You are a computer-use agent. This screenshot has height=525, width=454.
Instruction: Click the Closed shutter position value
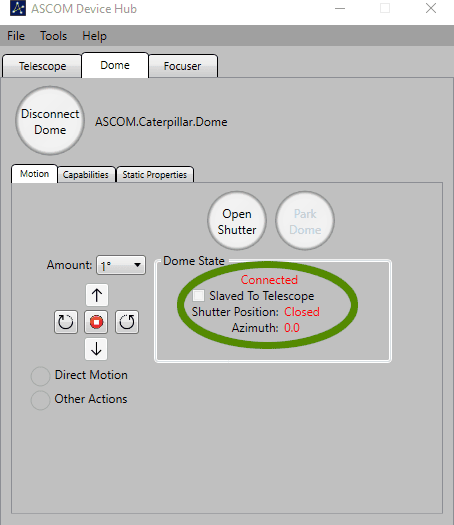[x=302, y=312]
